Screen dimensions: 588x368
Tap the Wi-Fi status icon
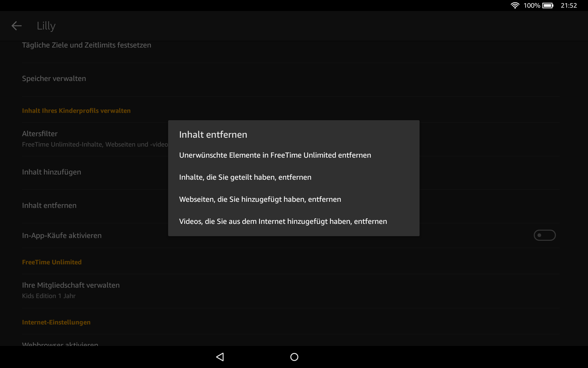pyautogui.click(x=515, y=6)
